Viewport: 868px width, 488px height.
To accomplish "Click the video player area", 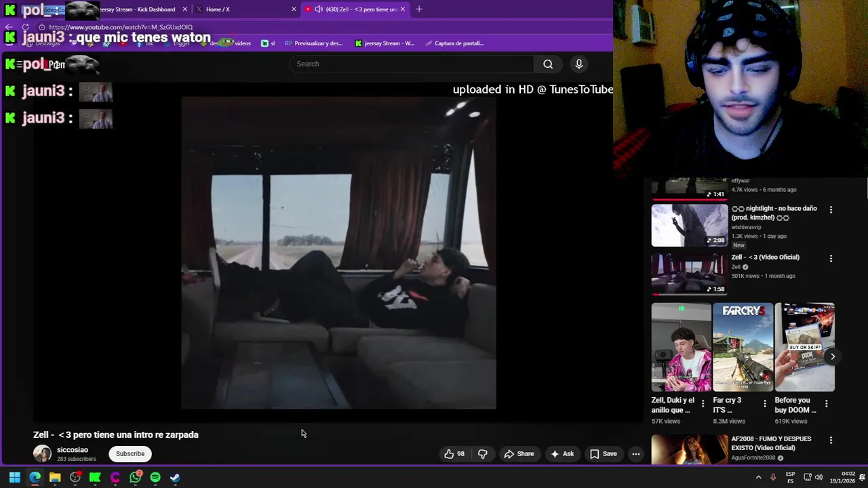I will pos(338,252).
